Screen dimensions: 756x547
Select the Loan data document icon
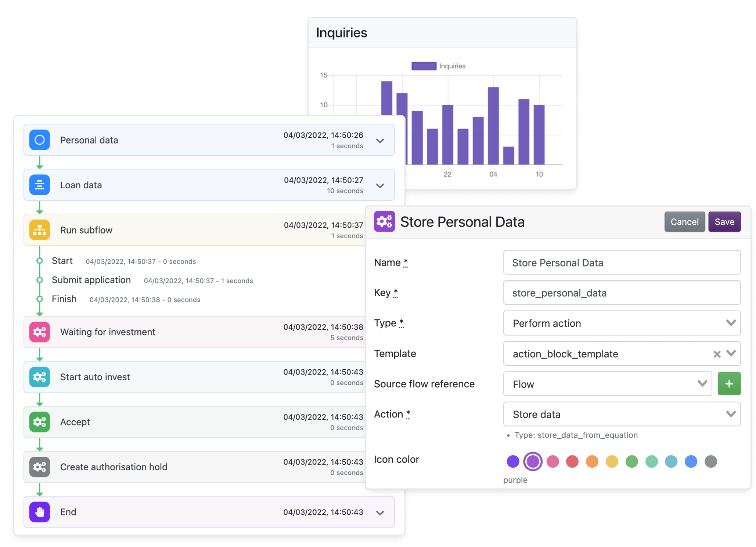coord(39,185)
